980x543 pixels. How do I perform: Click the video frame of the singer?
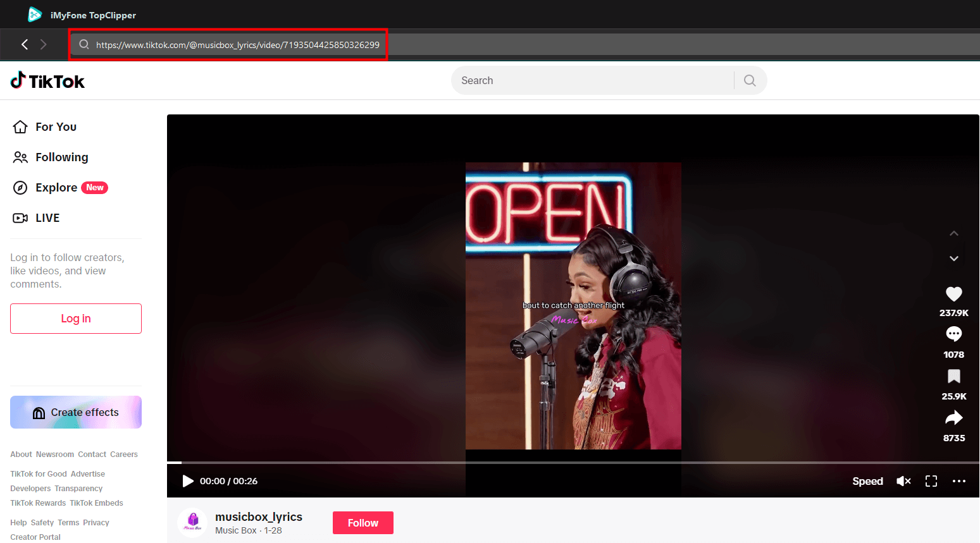point(573,306)
